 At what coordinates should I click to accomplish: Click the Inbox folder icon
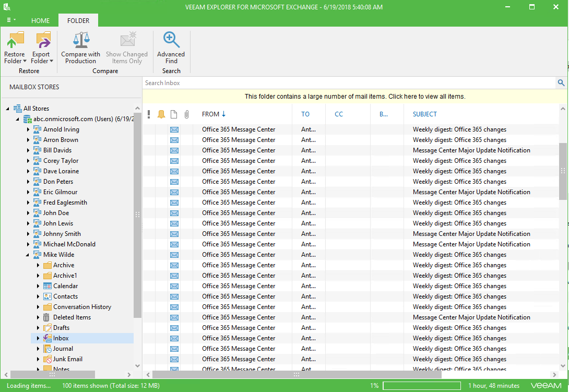point(47,338)
